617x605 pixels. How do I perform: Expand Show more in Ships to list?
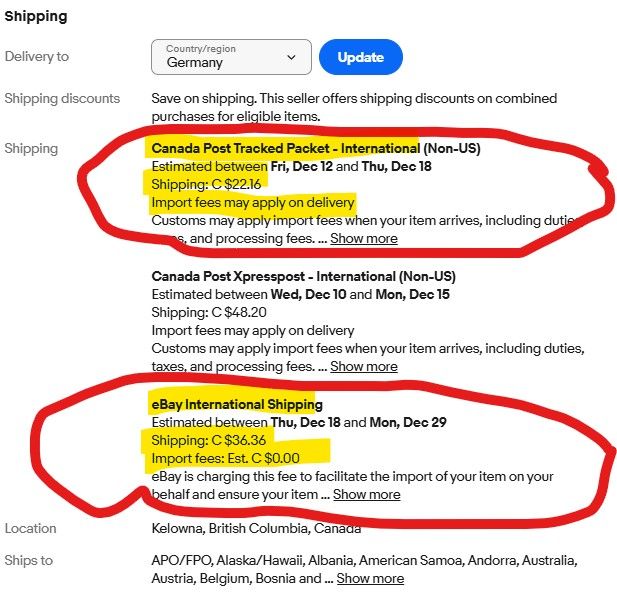370,579
